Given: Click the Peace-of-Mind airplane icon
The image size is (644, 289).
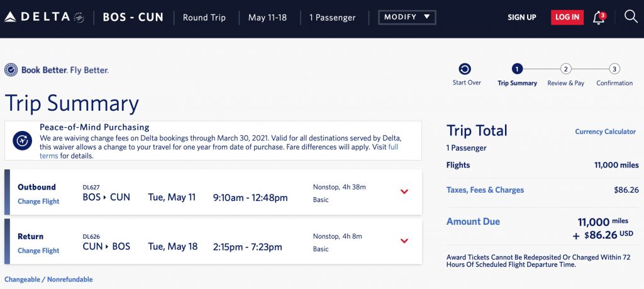Looking at the screenshot, I should pyautogui.click(x=23, y=140).
